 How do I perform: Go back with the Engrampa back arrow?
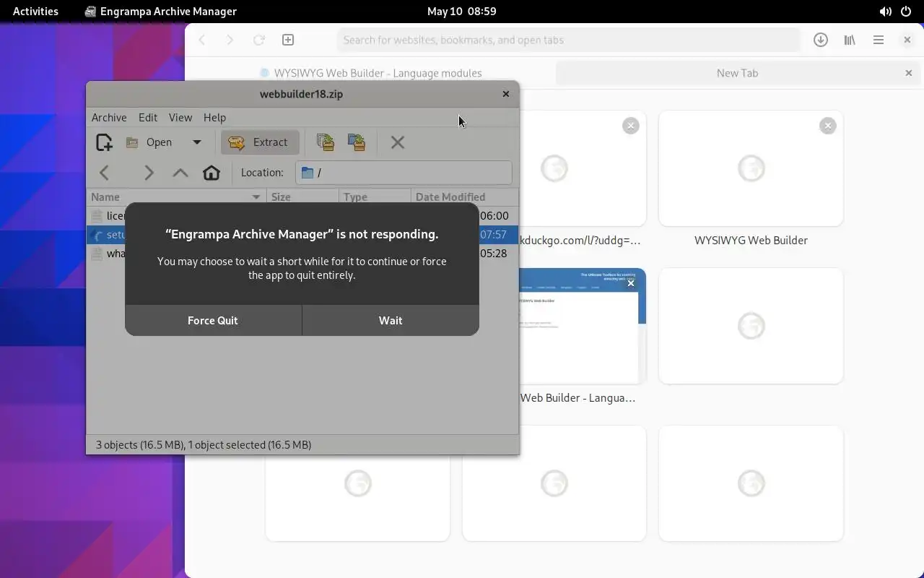tap(105, 173)
